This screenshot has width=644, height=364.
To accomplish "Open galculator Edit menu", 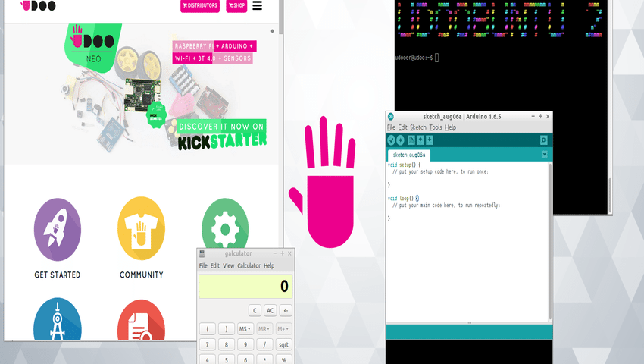I will (215, 265).
